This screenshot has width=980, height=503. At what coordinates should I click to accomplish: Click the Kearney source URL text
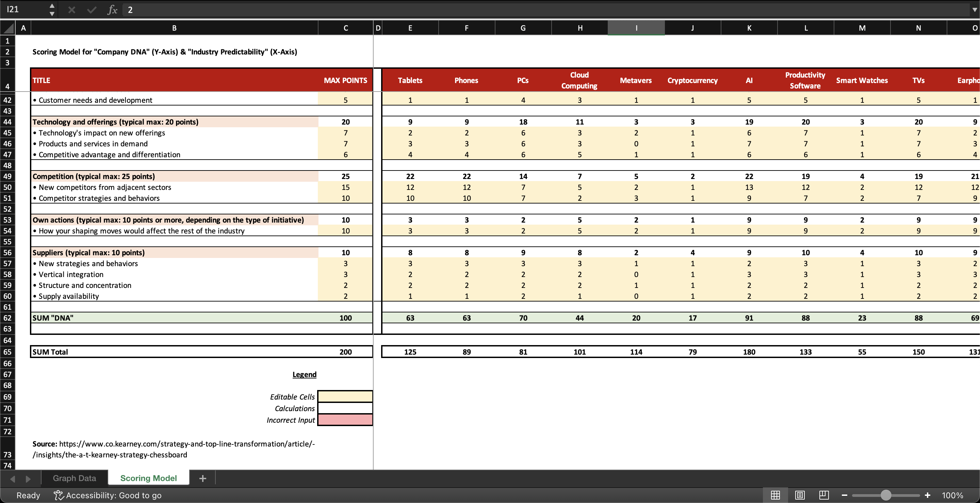[174, 449]
